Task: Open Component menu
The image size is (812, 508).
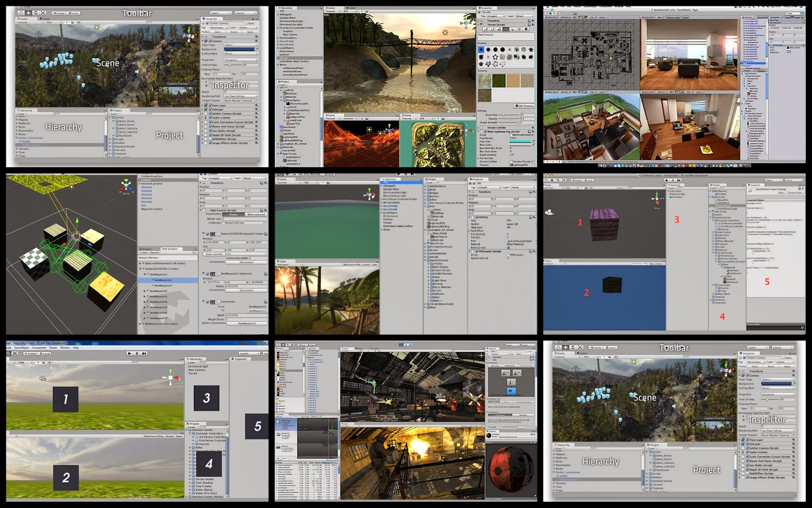Action: point(39,347)
